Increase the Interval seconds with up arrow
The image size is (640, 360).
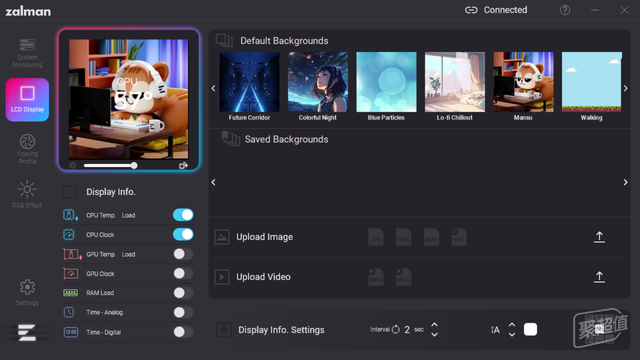click(x=435, y=325)
